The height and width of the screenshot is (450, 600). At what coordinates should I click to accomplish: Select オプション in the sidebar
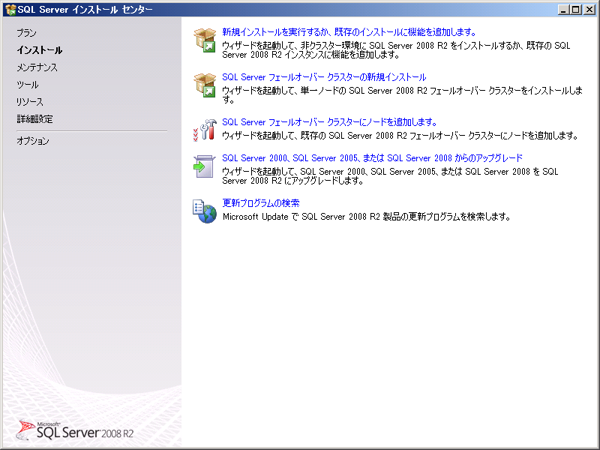(x=33, y=141)
